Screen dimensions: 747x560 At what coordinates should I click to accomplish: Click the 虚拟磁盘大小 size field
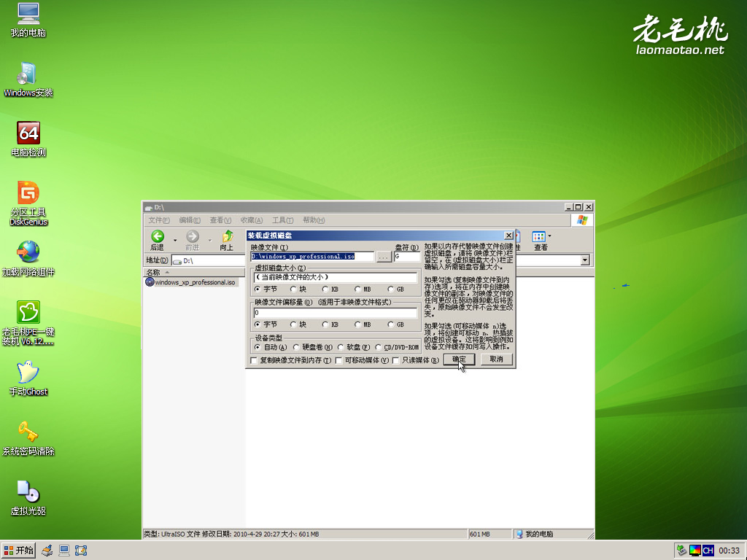pyautogui.click(x=336, y=277)
